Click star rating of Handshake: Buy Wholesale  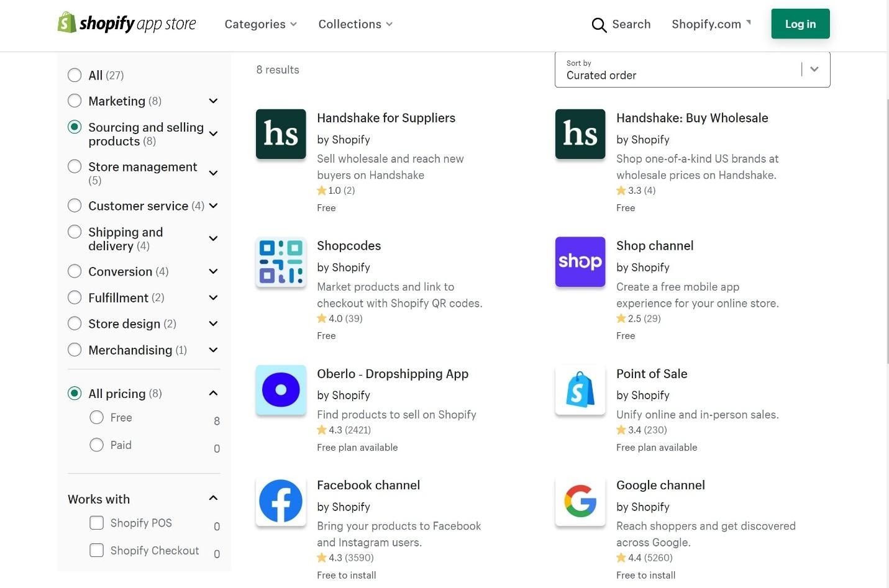[x=636, y=191]
